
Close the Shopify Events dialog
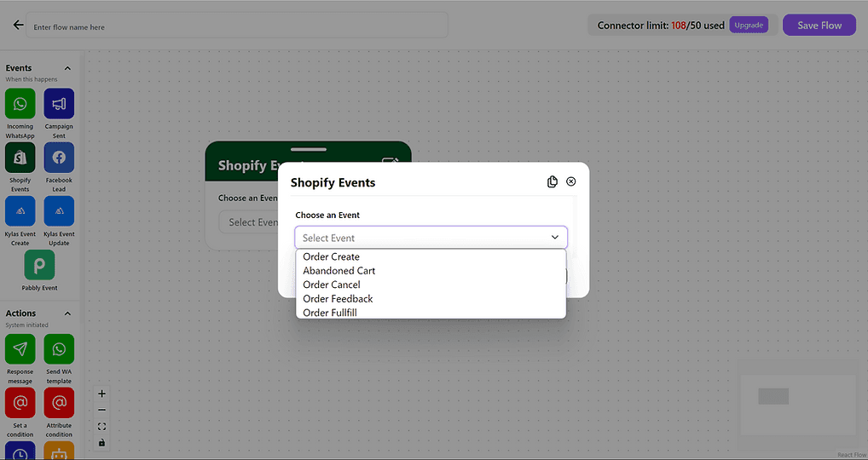pos(570,181)
